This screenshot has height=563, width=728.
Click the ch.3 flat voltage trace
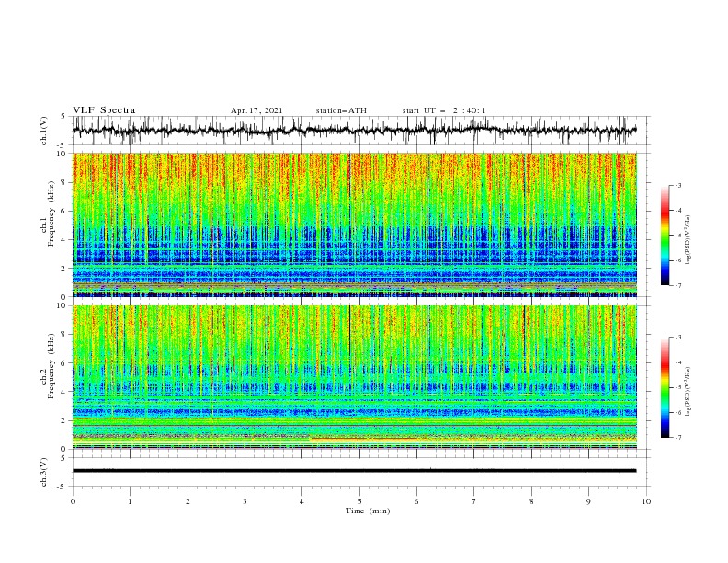(x=354, y=471)
